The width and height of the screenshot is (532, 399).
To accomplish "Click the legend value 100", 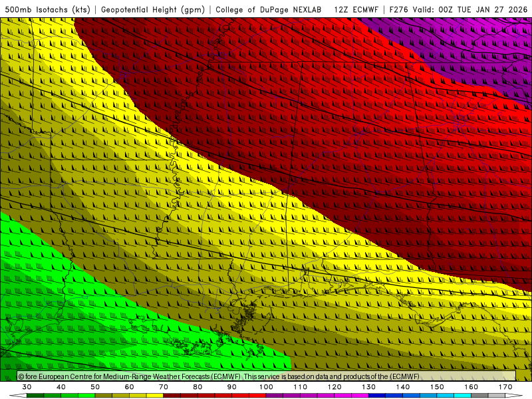I will point(267,387).
